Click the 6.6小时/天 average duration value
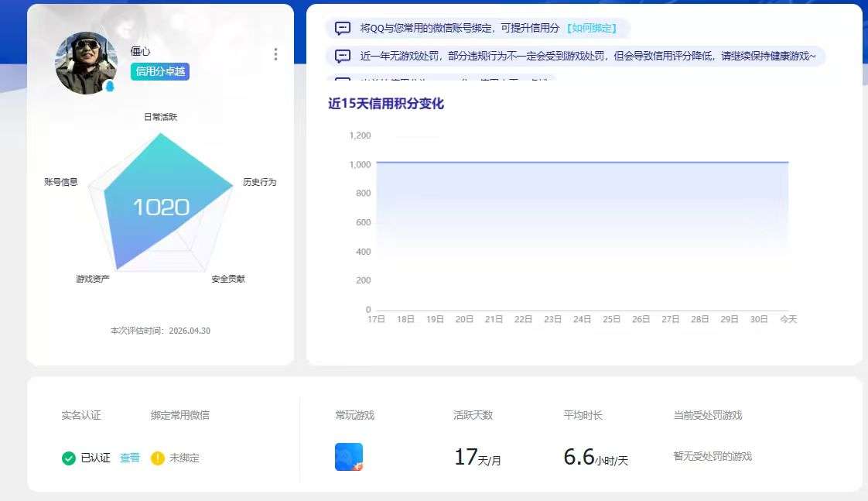868x501 pixels. [596, 458]
